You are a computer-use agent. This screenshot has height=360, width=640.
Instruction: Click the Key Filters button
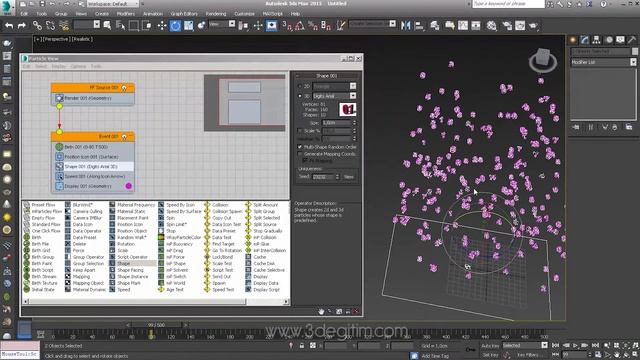[529, 355]
